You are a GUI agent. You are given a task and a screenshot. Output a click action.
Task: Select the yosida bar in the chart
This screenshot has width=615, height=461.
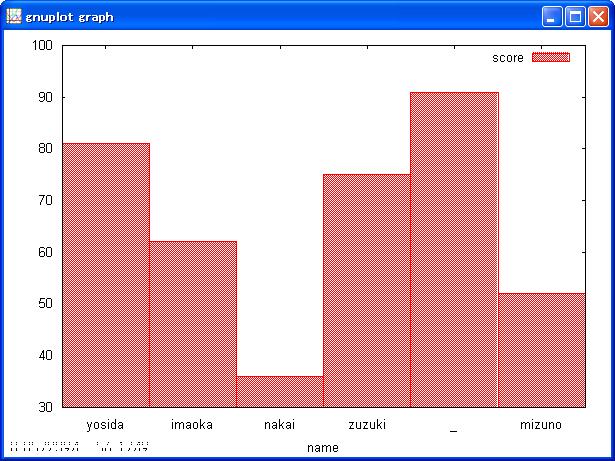106,275
